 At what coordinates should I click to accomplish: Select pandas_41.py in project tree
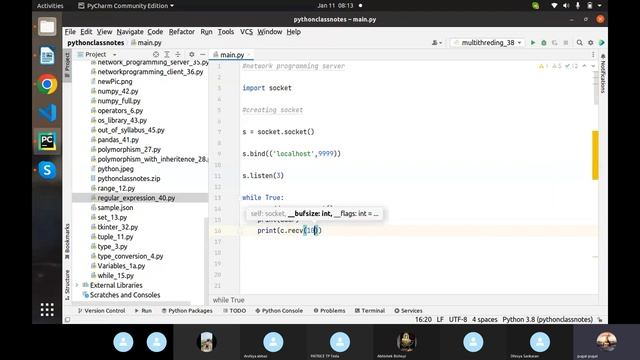118,140
